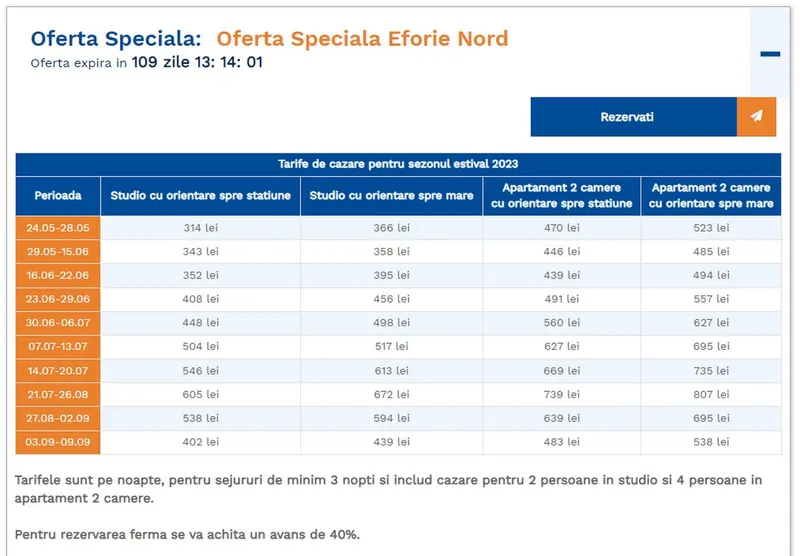Click the orange paper plane icon
800x556 pixels.
tap(756, 117)
